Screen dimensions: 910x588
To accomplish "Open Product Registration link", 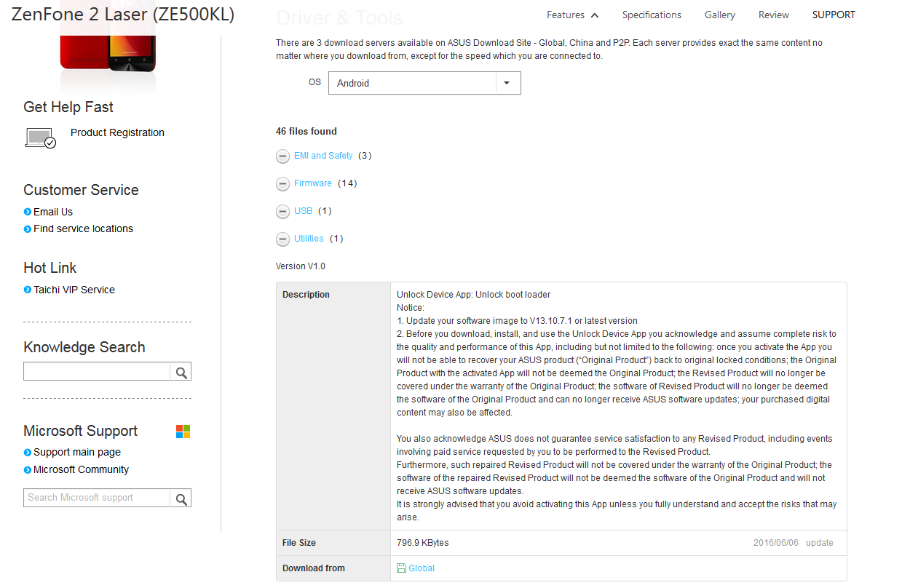I will click(x=117, y=132).
